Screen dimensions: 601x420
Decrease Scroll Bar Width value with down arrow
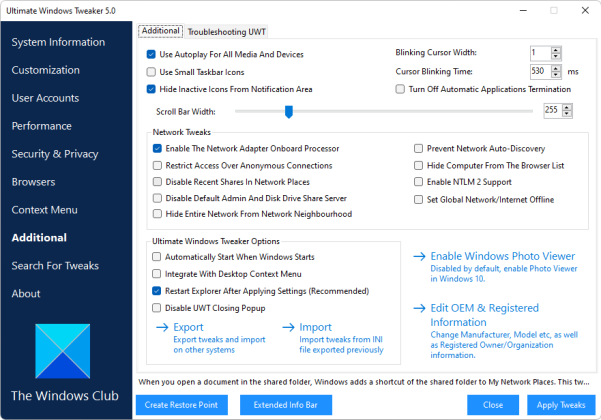567,114
